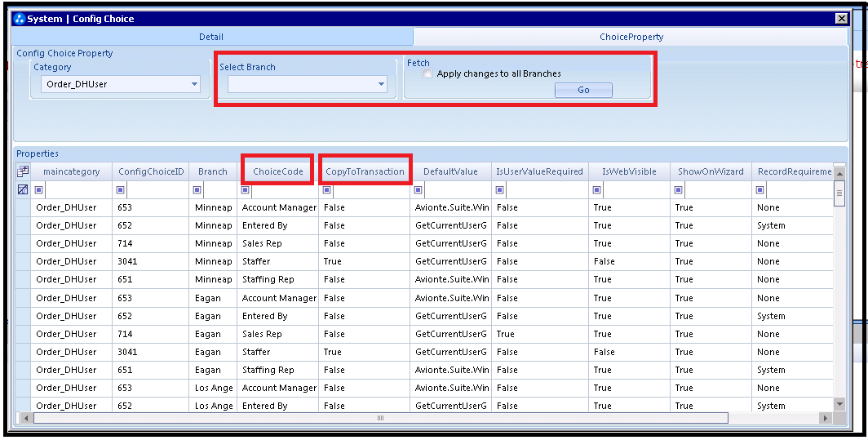Viewport: 868px width, 440px height.
Task: Click the vertical scrollbar down arrow
Action: pos(839,405)
